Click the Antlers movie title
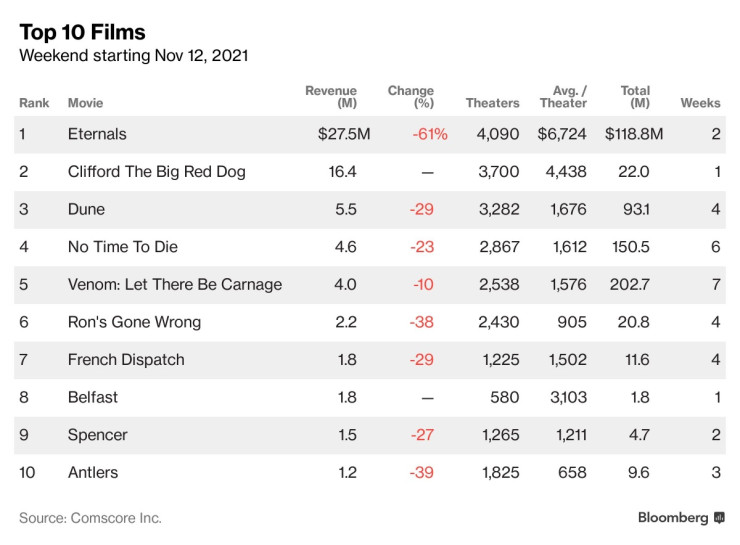Image resolution: width=740 pixels, height=545 pixels. click(x=92, y=472)
